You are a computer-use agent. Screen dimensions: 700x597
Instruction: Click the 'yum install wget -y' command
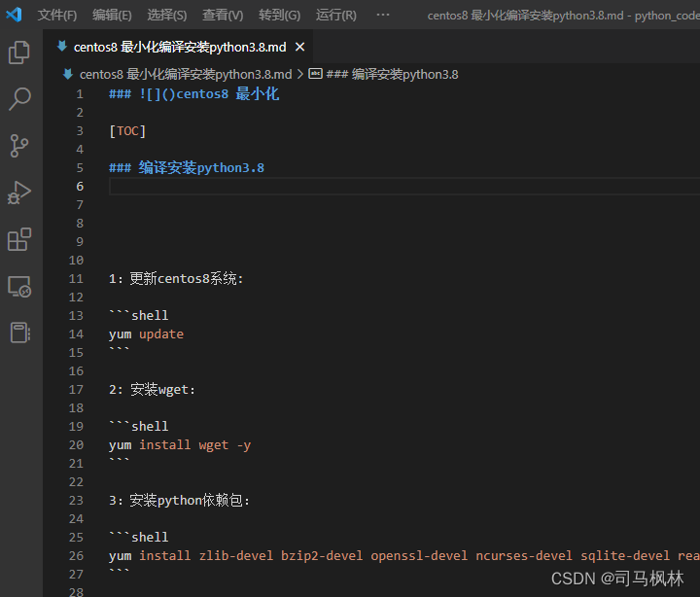click(180, 444)
